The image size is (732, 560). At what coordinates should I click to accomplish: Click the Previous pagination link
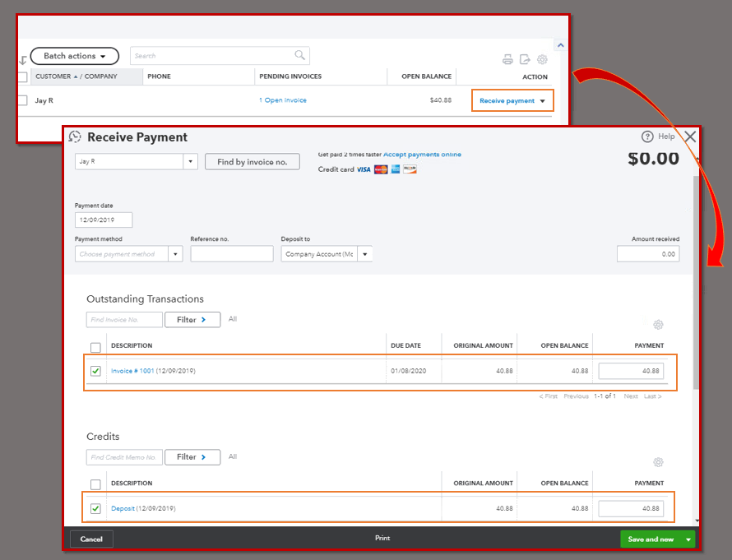click(x=576, y=396)
